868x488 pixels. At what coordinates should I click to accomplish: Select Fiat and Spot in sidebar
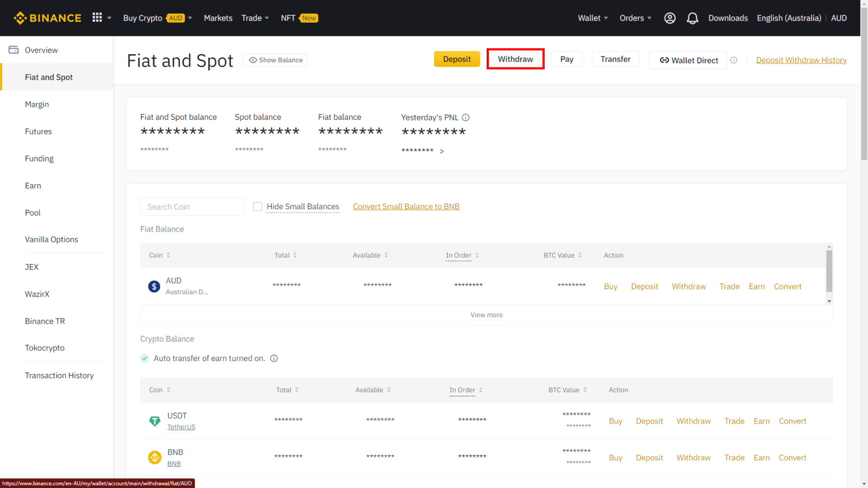(x=56, y=77)
